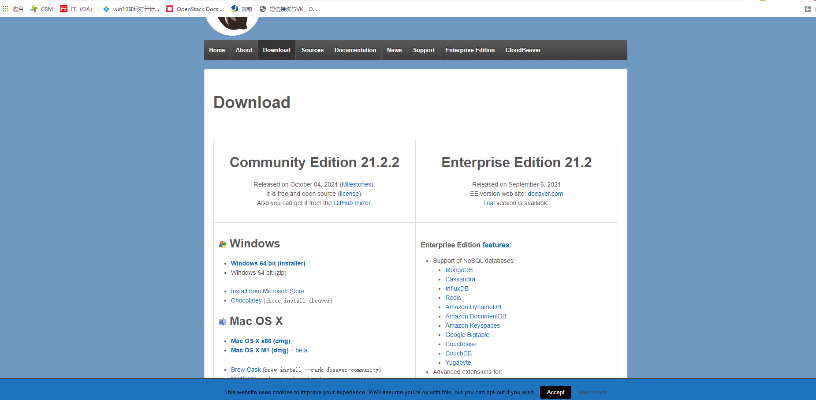Open Install from Microsoft Store link
The height and width of the screenshot is (400, 816).
[267, 290]
